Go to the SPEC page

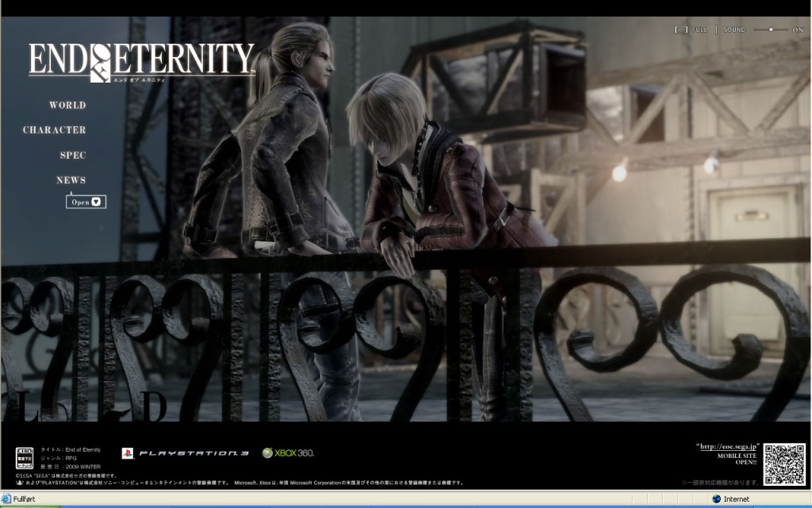[x=72, y=155]
